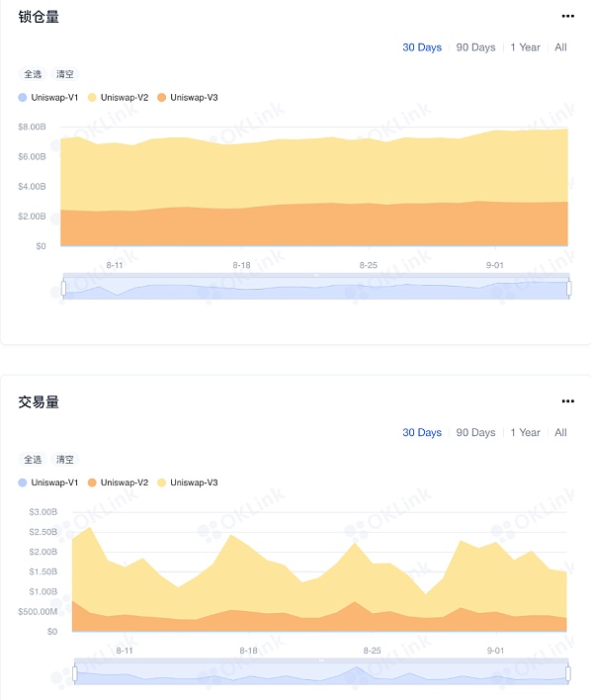Screen dimensions: 593x700
Task: Show All time range for 锁仓量 chart
Action: point(560,47)
